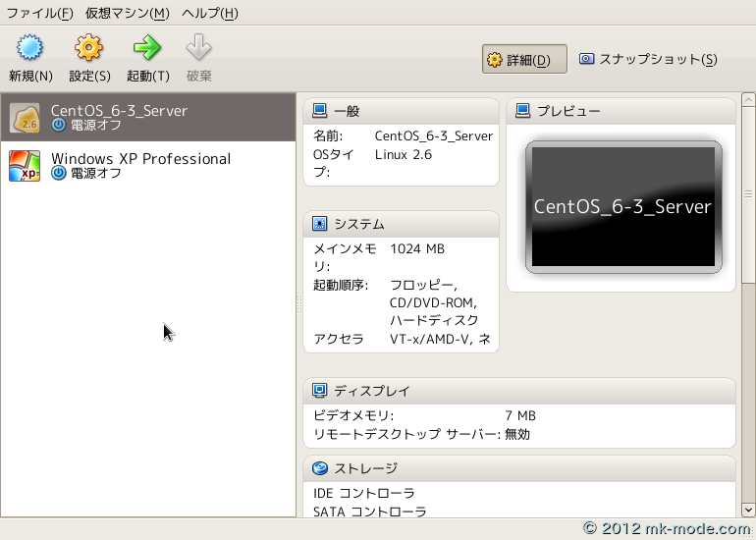Select the Windows XP Professional machine
Screen dimensions: 756x540
(x=140, y=159)
